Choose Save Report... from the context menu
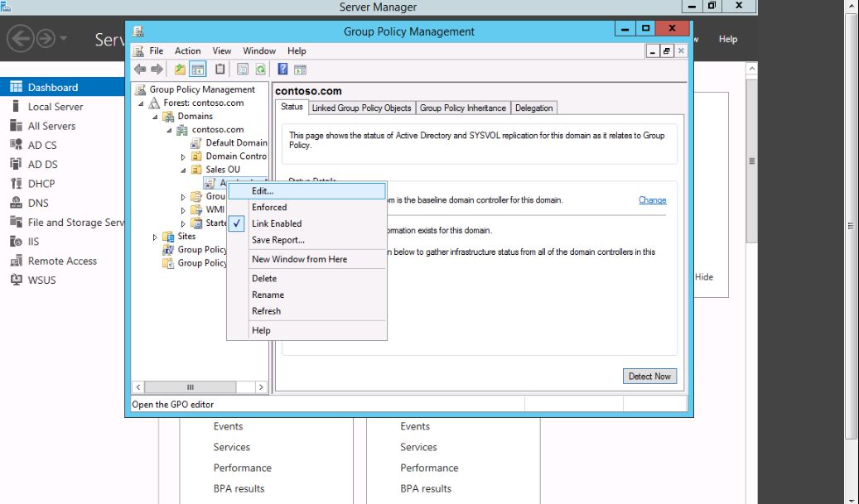 [277, 240]
